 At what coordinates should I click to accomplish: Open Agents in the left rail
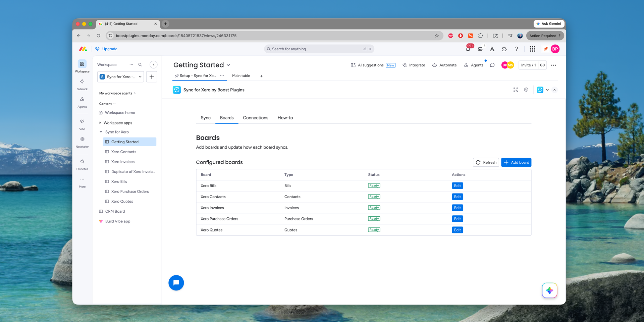pos(82,102)
